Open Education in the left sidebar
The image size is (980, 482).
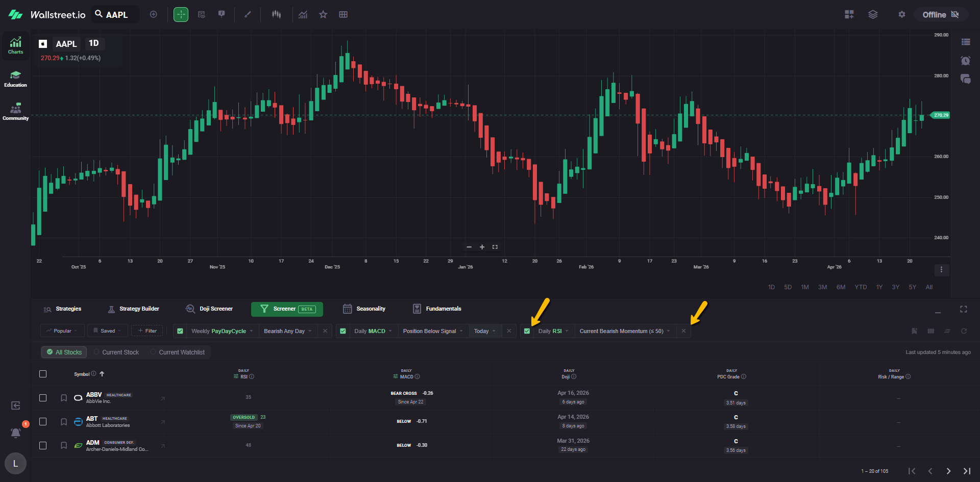tap(15, 79)
